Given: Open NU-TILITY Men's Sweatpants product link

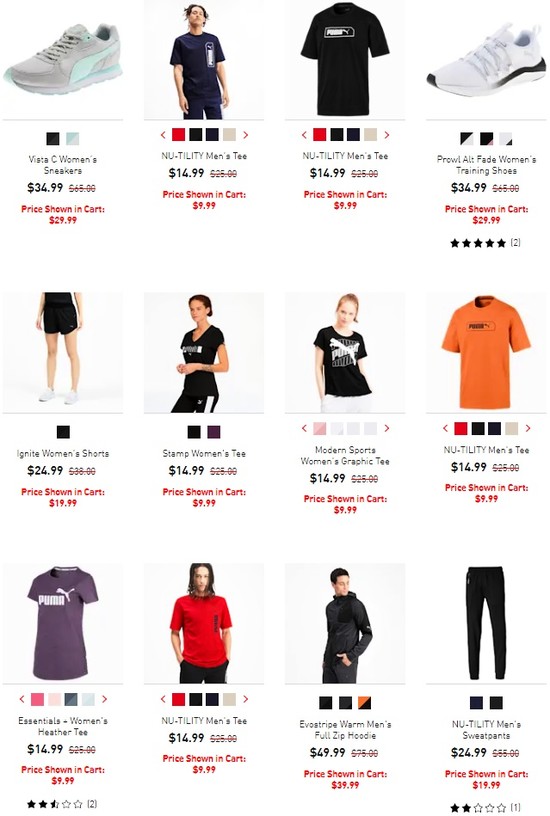Looking at the screenshot, I should pyautogui.click(x=486, y=730).
